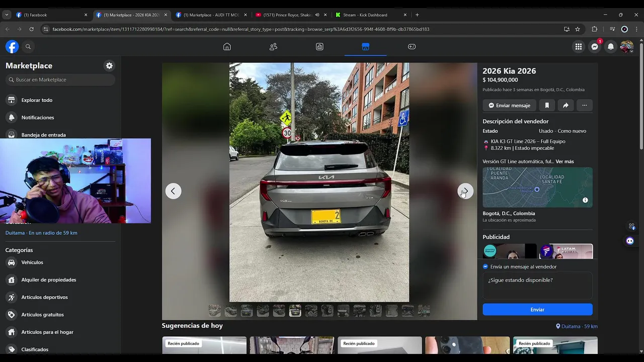Show previous car photo
The image size is (644, 362).
click(x=173, y=191)
